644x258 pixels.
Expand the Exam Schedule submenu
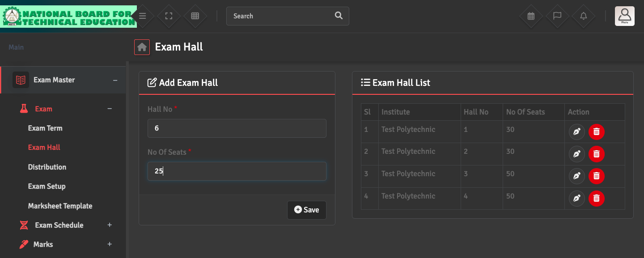110,225
